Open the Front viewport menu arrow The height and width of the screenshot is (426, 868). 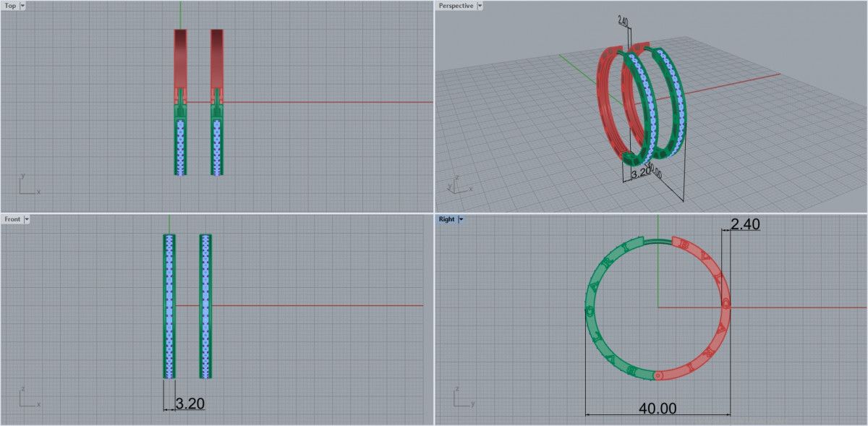pyautogui.click(x=26, y=218)
